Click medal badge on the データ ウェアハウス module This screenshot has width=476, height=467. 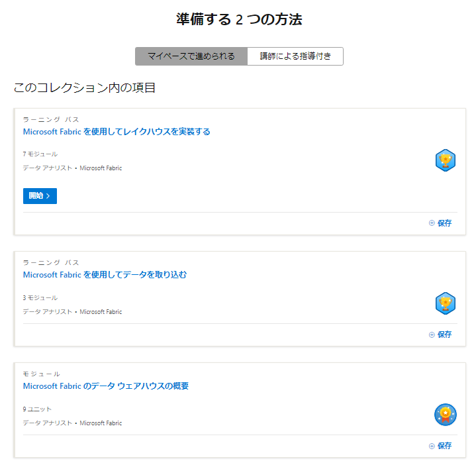(x=446, y=415)
